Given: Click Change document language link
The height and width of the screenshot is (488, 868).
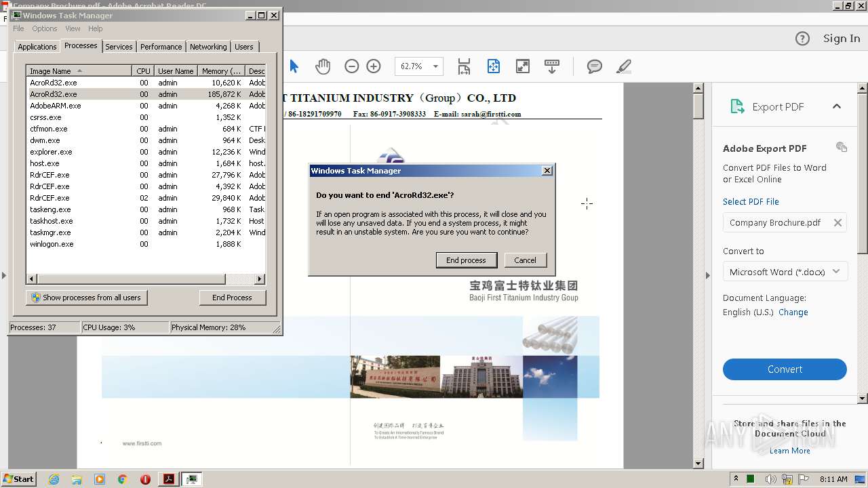Looking at the screenshot, I should tap(793, 312).
